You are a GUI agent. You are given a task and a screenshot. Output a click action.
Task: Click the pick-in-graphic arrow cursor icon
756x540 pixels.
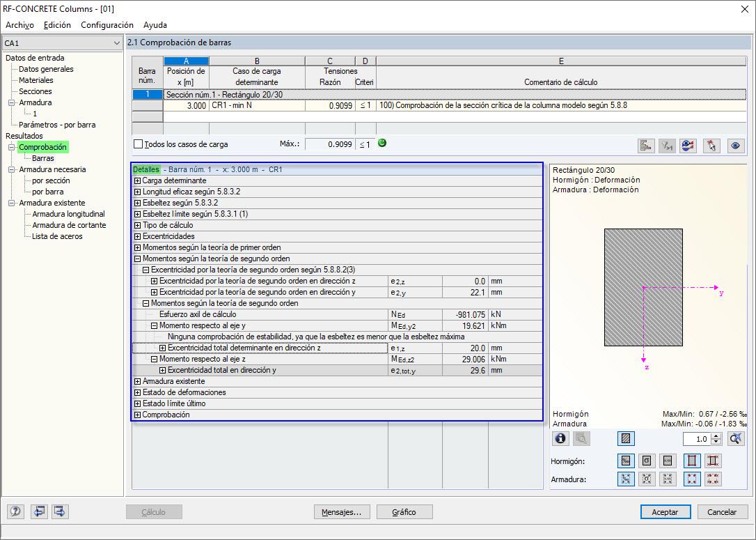[711, 145]
